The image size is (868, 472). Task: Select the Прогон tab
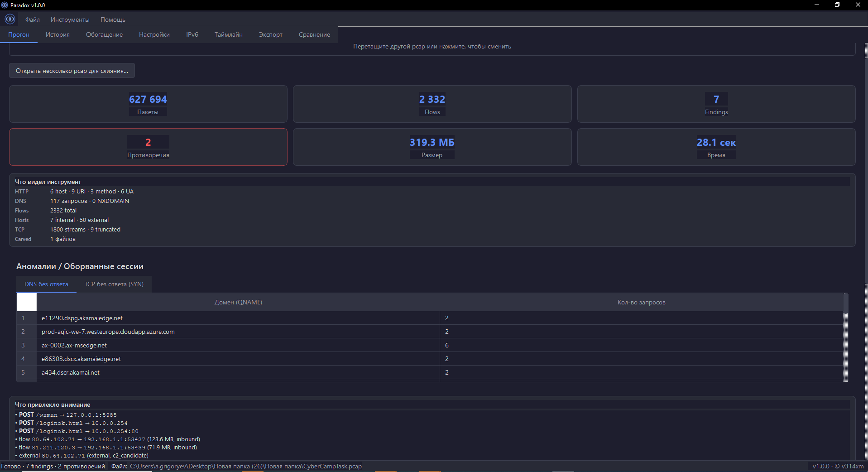tap(19, 35)
